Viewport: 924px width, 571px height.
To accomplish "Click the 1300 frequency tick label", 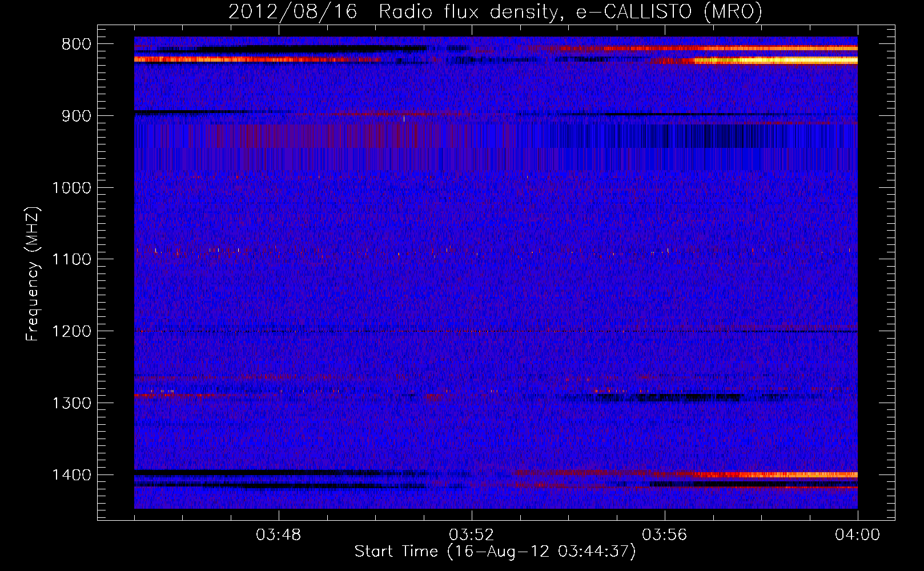I will pos(71,403).
